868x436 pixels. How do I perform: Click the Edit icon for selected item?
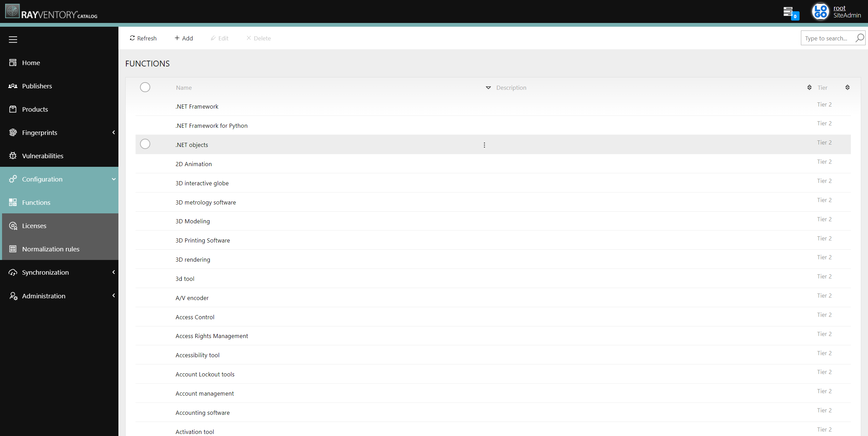220,38
